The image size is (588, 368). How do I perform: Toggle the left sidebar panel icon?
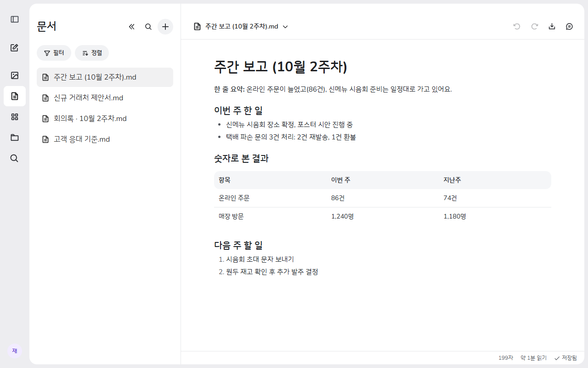coord(15,19)
